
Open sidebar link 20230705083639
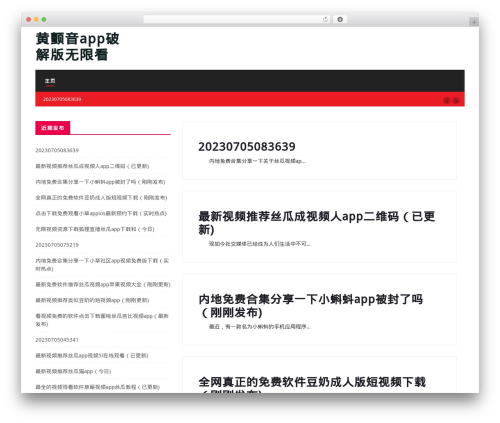(57, 150)
